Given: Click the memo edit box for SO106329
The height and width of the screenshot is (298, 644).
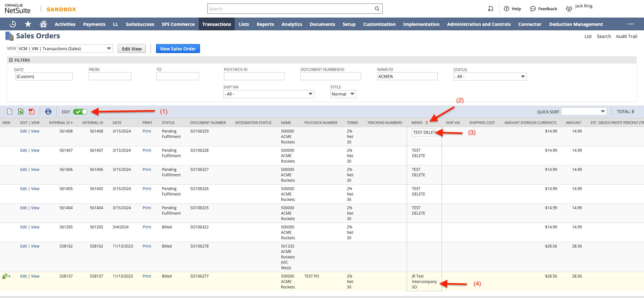Looking at the screenshot, I should tap(424, 132).
